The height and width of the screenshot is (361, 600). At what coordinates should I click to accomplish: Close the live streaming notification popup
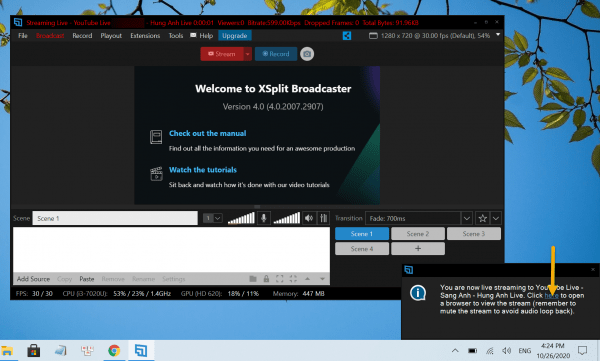pos(593,270)
